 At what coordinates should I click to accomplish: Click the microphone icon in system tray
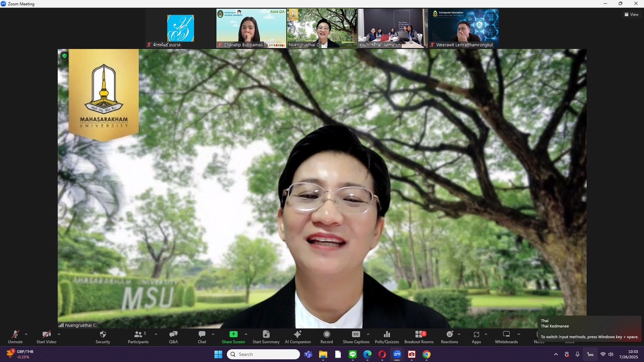[x=577, y=354]
